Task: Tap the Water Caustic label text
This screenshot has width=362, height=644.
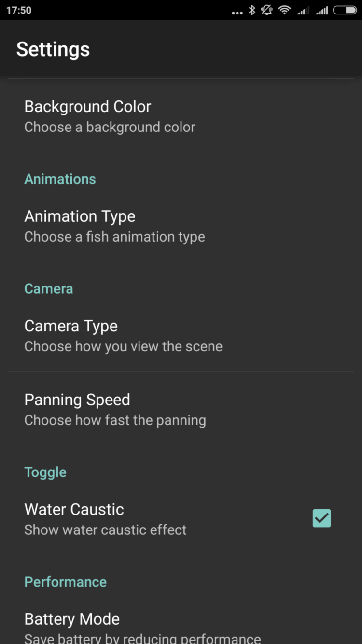Action: coord(74,509)
